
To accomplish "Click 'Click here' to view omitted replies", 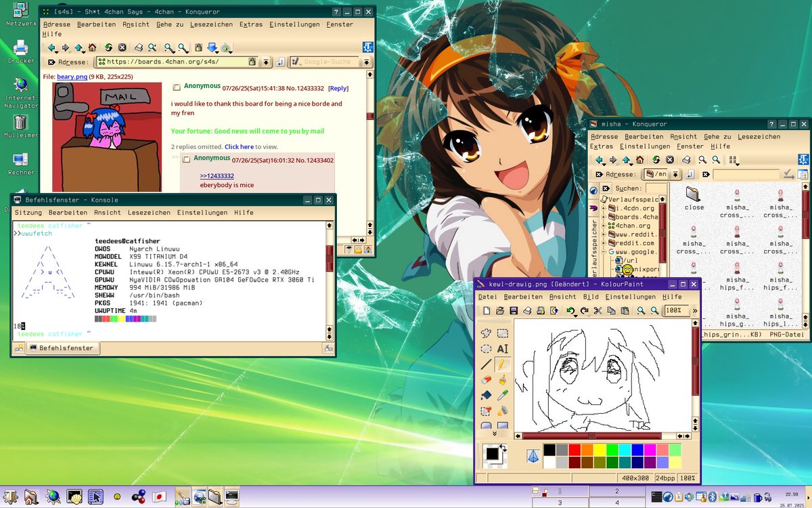I will [x=239, y=146].
